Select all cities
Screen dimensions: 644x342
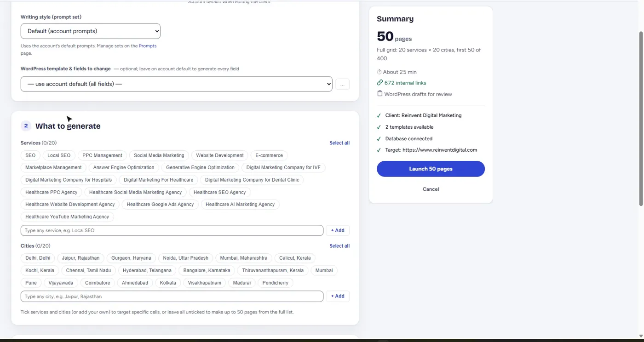(x=339, y=246)
